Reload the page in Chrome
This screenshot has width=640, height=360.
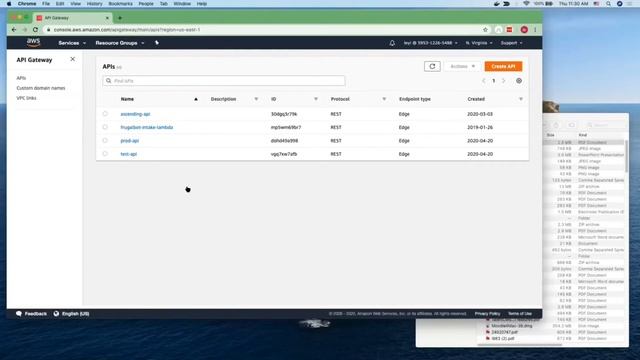(36, 30)
